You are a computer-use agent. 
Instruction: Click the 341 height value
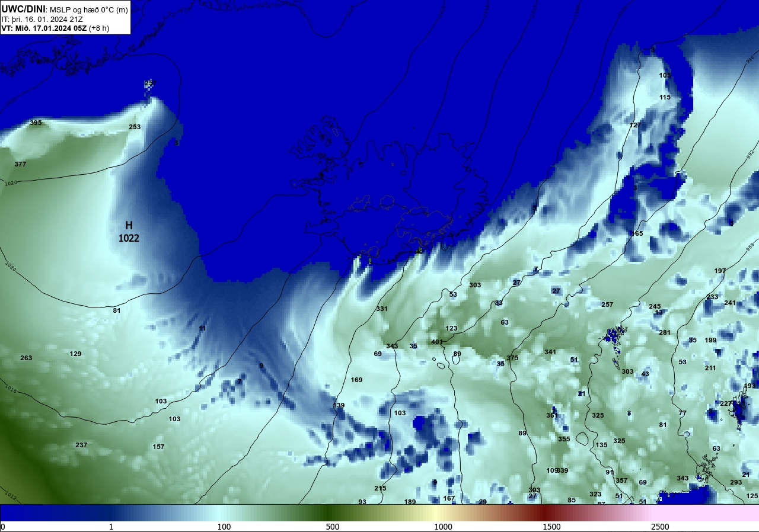click(550, 352)
